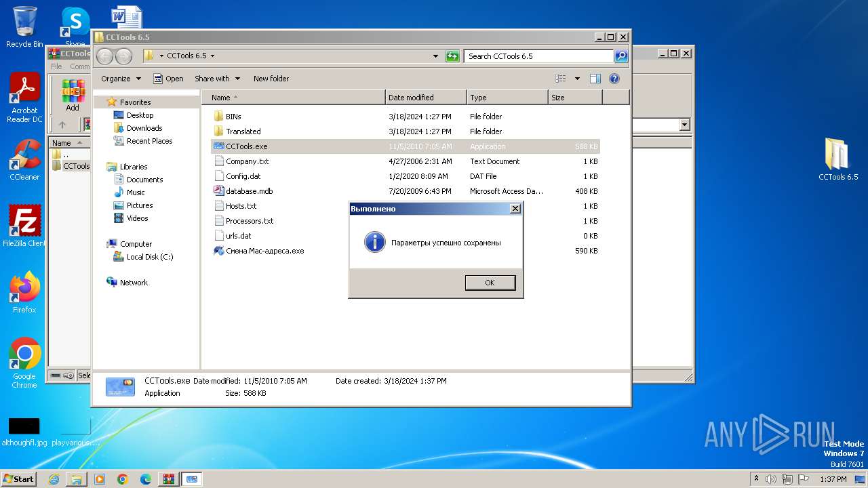Expand the views dropdown arrow
This screenshot has width=868, height=488.
tap(577, 79)
